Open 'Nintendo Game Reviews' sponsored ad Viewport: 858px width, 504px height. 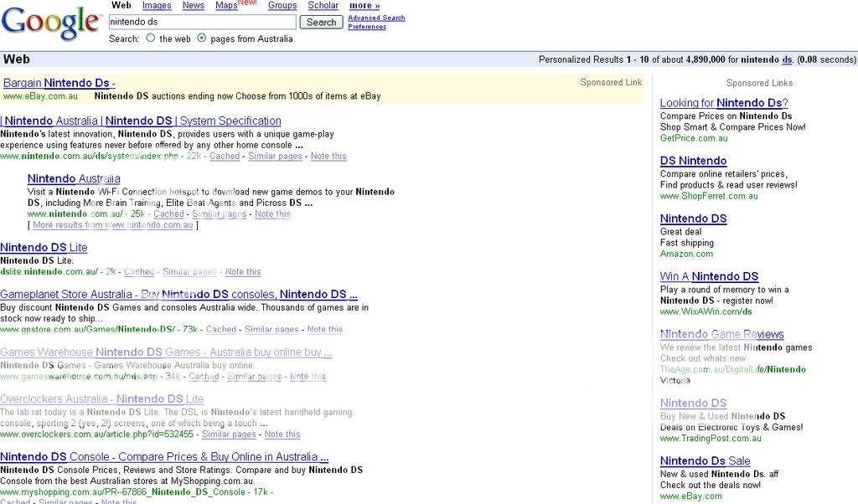tap(721, 335)
